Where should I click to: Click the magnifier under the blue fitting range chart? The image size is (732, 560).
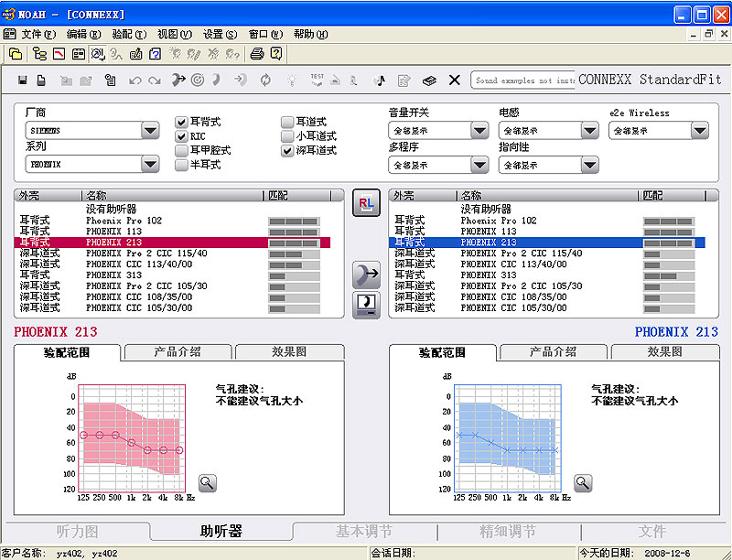pos(583,483)
